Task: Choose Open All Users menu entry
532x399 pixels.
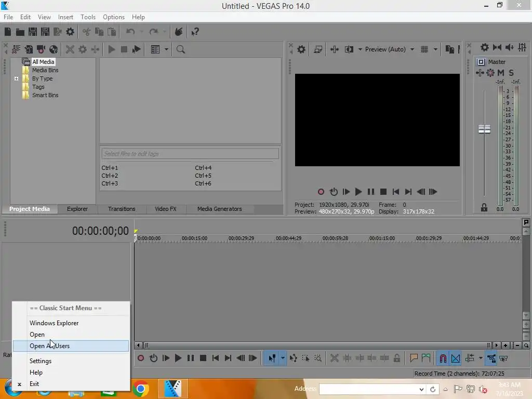Action: [x=71, y=346]
